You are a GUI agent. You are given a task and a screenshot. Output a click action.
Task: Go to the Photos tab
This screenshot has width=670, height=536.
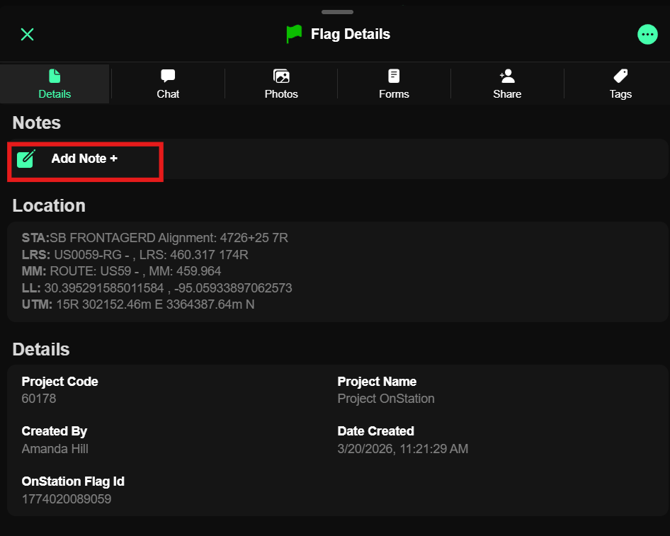pyautogui.click(x=281, y=84)
